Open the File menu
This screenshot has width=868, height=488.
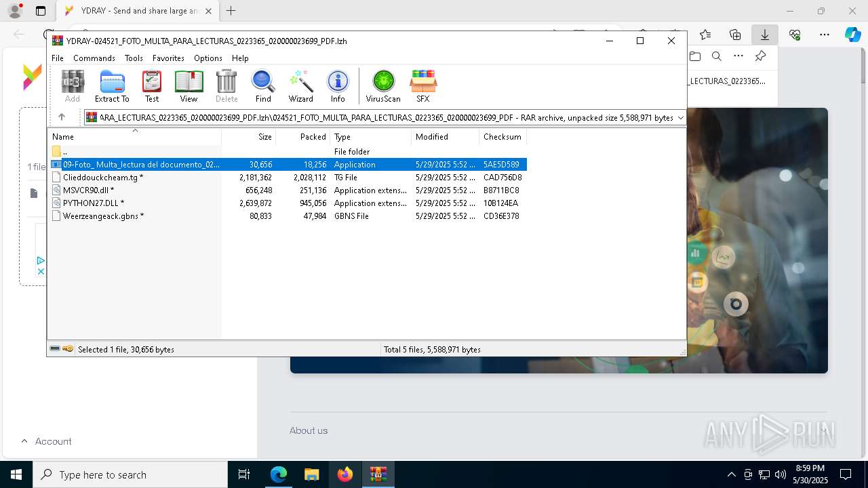pyautogui.click(x=58, y=58)
